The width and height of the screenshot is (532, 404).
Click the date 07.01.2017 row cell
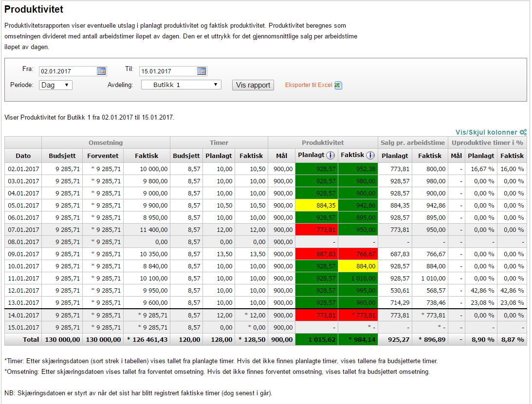coord(23,230)
